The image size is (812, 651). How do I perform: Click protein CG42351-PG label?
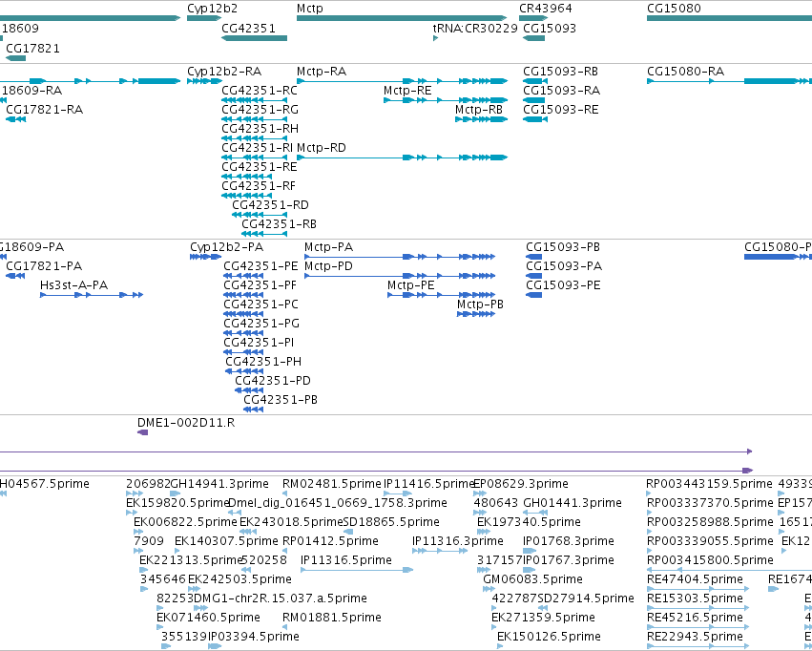[261, 324]
